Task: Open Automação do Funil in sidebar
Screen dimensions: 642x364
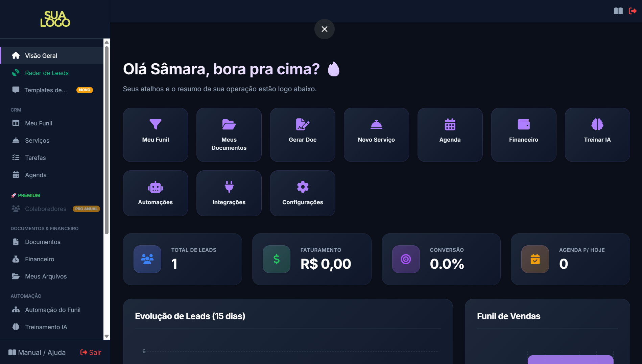Action: (53, 310)
